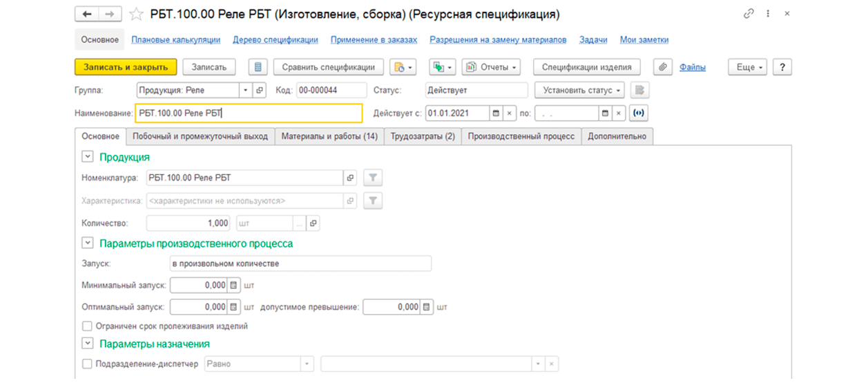This screenshot has width=868, height=383.
Task: Open calculator for Оптимальный запуск
Action: tap(233, 307)
